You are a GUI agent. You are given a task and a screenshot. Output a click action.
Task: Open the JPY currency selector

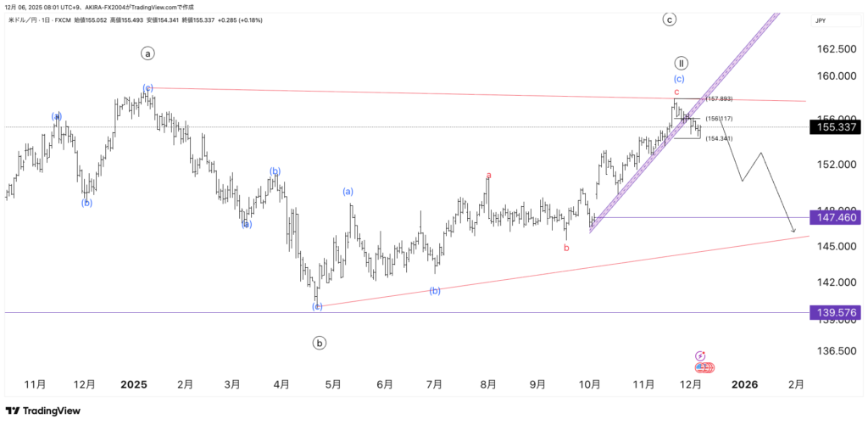820,20
